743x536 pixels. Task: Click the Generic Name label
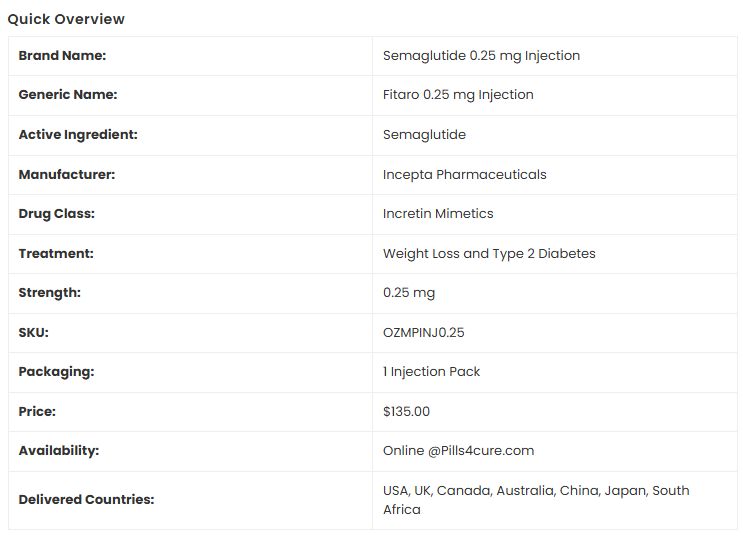pyautogui.click(x=68, y=95)
